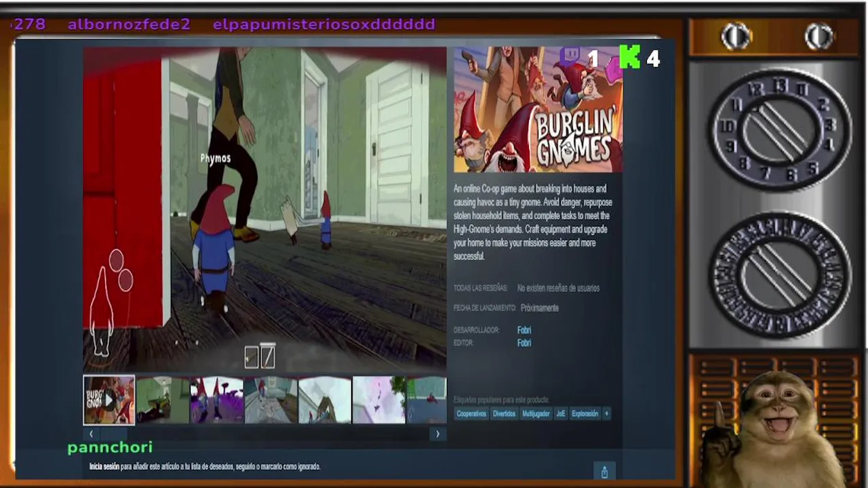The height and width of the screenshot is (488, 868).
Task: Click the green Kick K icon
Action: pos(630,58)
